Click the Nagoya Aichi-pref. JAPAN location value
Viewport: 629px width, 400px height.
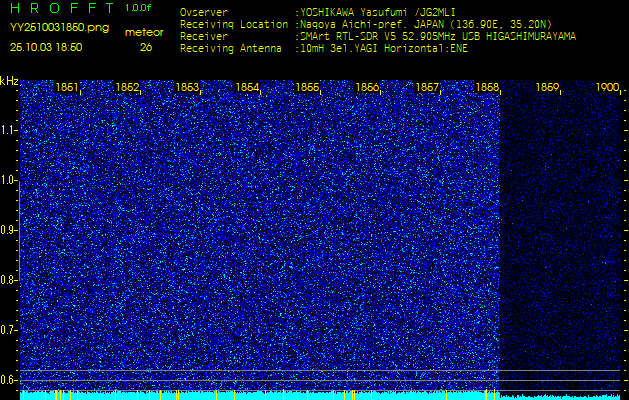click(x=426, y=24)
